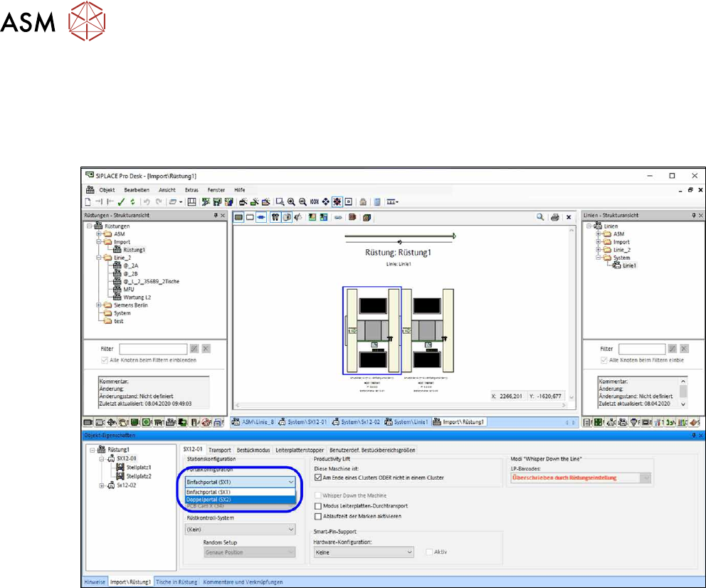Click the Zoom out magnifier icon

302,202
